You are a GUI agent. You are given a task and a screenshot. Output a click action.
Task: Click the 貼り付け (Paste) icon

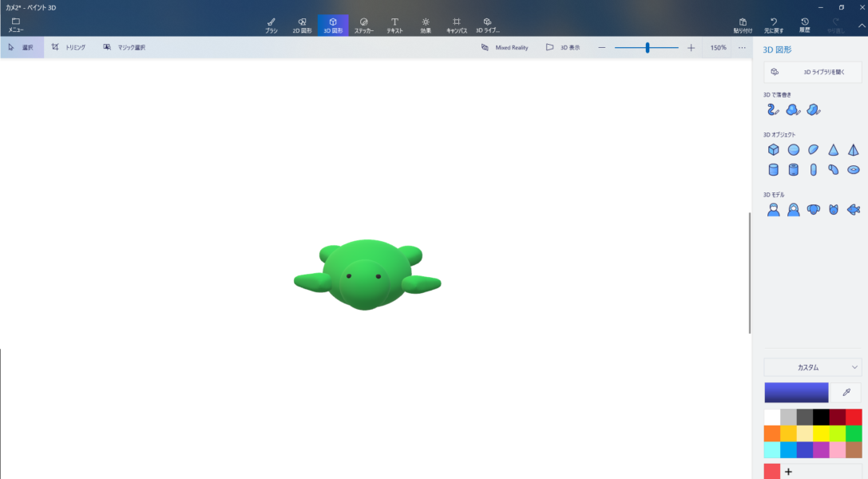pos(743,26)
